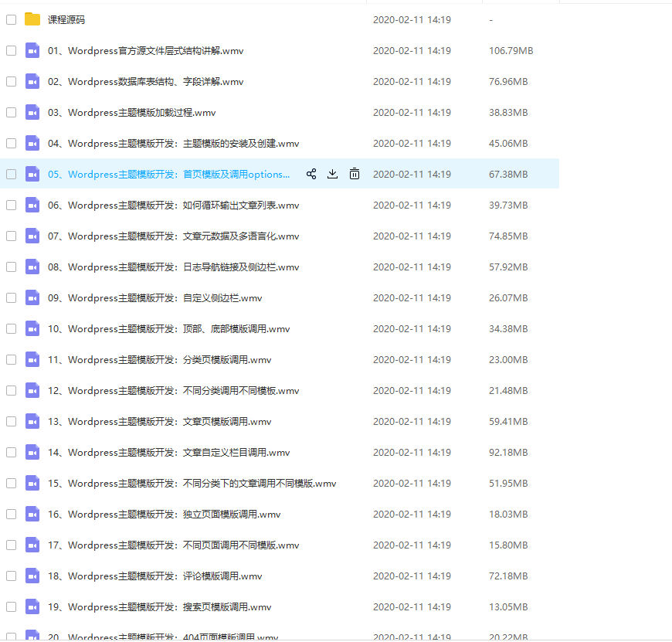Image resolution: width=672 pixels, height=642 pixels.
Task: Open highlighted file name 05 首页模版及调用options
Action: 169,174
